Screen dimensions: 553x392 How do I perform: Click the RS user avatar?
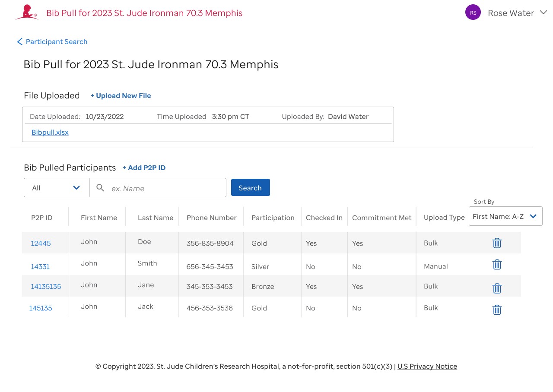pos(473,13)
